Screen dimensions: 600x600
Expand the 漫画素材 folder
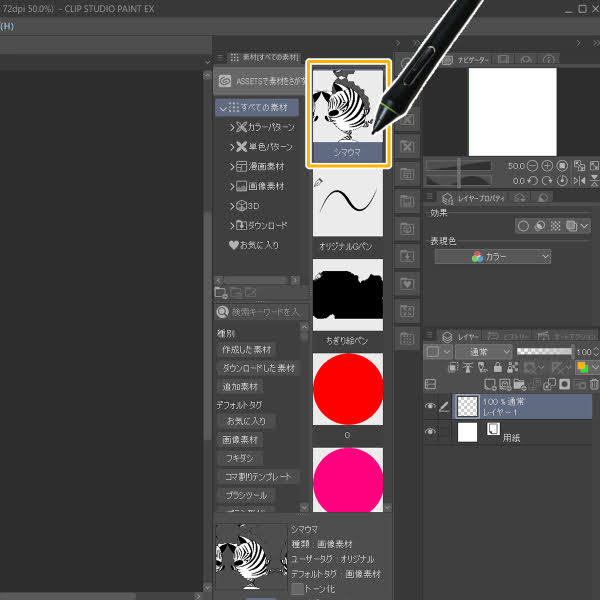232,167
